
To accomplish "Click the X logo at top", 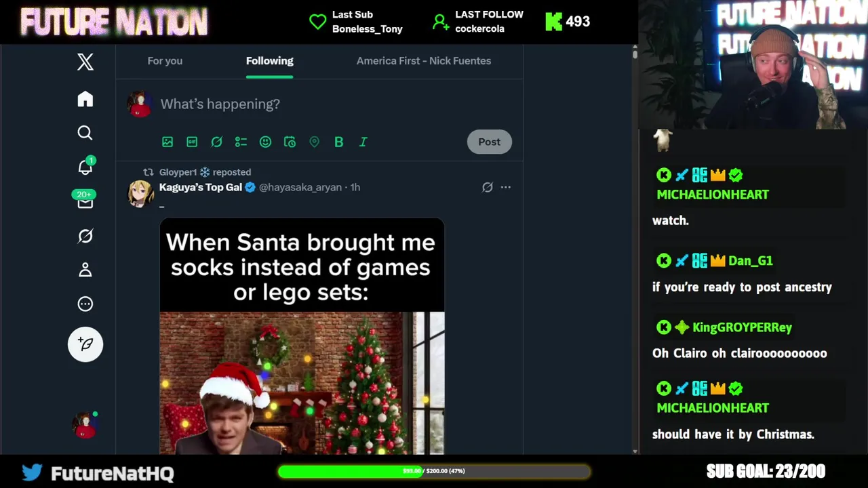I will (85, 62).
